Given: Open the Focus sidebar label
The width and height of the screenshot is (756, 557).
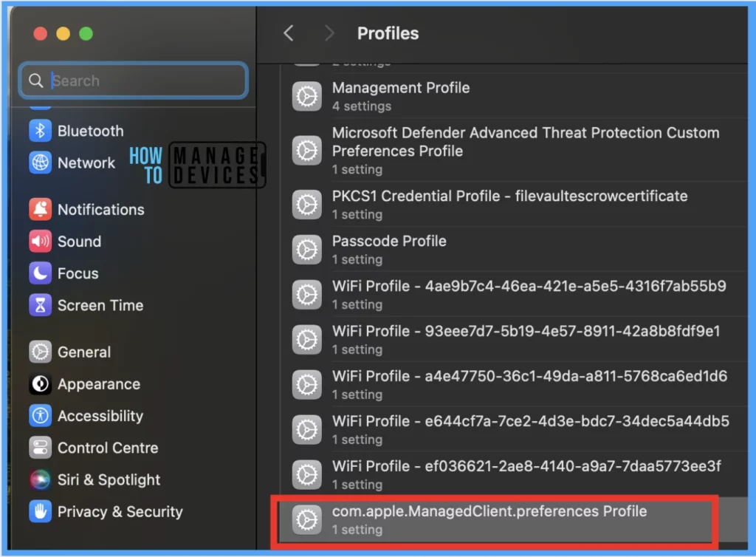Looking at the screenshot, I should [x=78, y=273].
